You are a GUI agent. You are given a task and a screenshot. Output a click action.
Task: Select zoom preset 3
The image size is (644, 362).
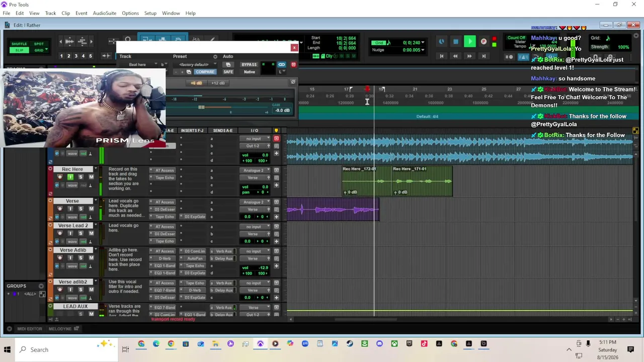click(76, 56)
